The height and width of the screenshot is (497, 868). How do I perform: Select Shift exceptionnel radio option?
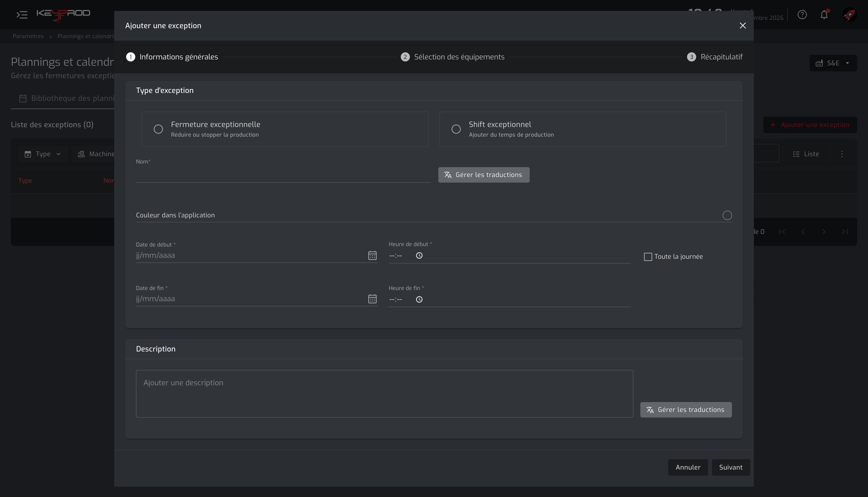click(x=456, y=129)
